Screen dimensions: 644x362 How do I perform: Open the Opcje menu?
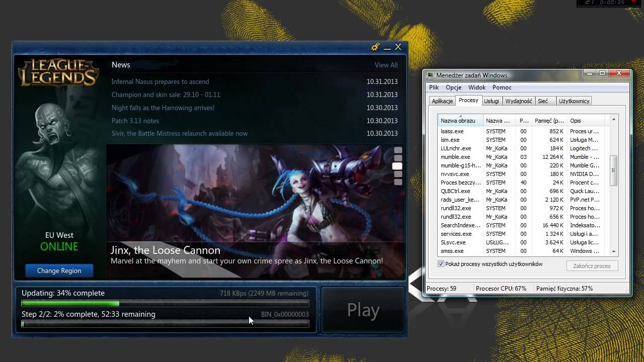(x=453, y=87)
